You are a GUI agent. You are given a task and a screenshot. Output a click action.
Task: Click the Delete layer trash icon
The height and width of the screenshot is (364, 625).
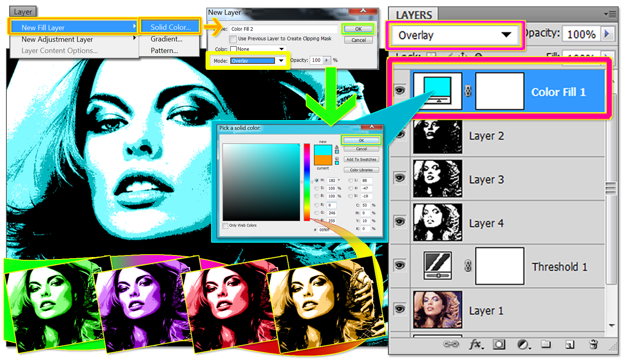coord(593,345)
